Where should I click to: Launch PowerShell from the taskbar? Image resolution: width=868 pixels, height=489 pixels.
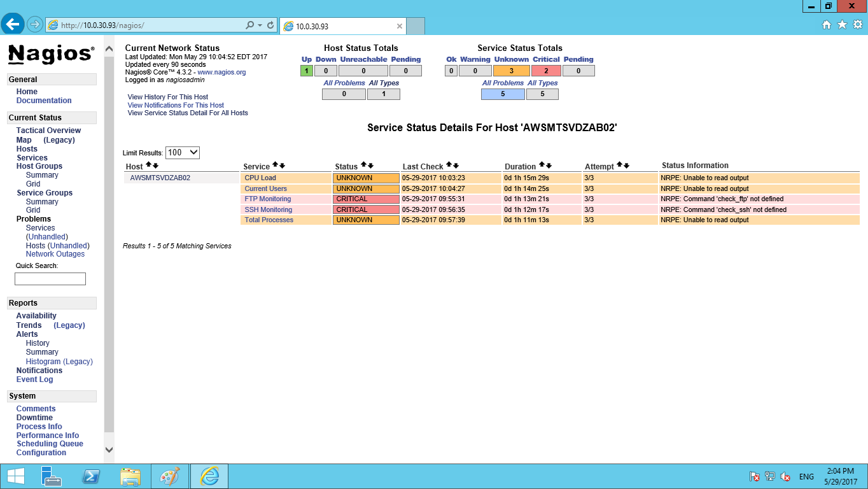point(91,476)
